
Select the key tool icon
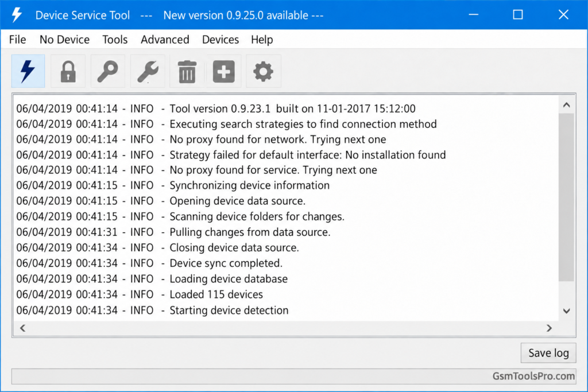[x=107, y=71]
